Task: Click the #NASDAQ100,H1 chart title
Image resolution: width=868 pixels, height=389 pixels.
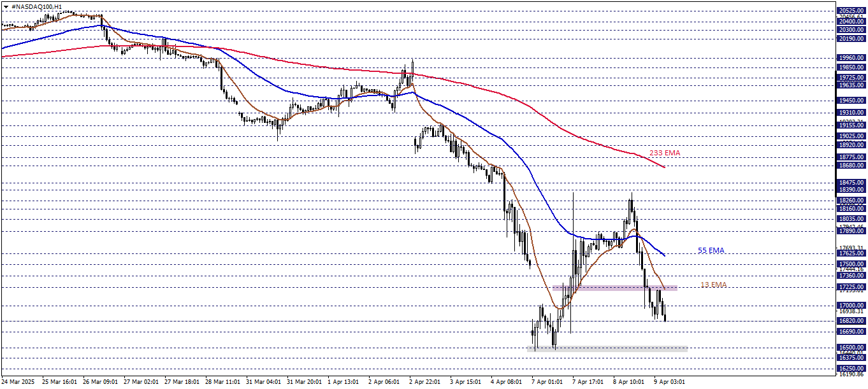Action: [36, 6]
